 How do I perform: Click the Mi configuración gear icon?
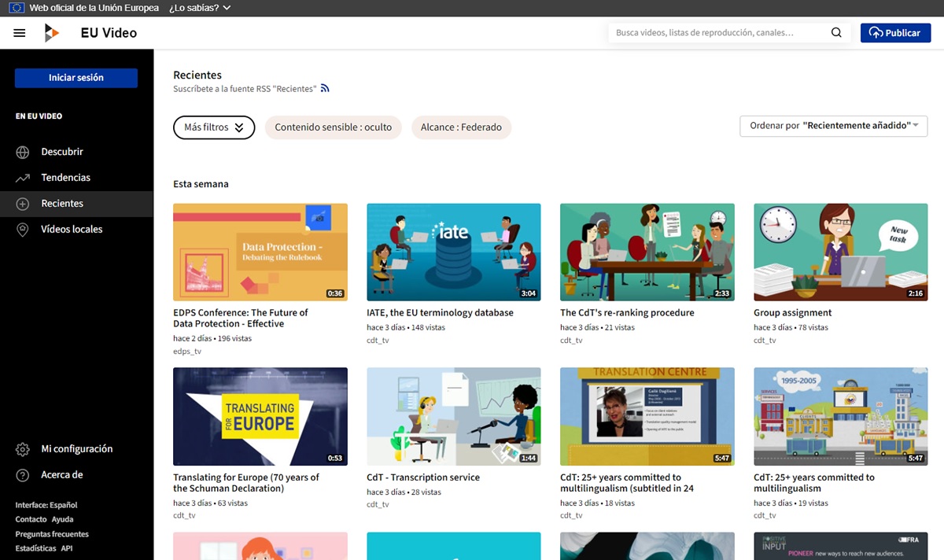click(x=23, y=449)
